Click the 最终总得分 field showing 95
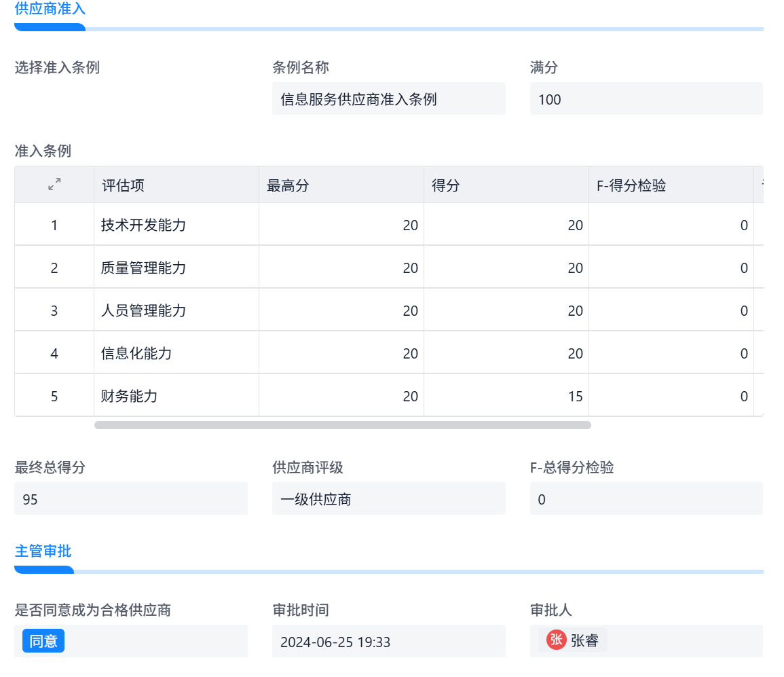The width and height of the screenshot is (784, 677). tap(130, 499)
